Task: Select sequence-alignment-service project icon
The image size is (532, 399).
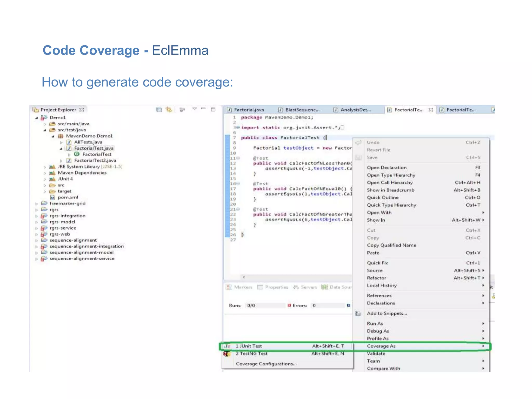Action: click(44, 259)
